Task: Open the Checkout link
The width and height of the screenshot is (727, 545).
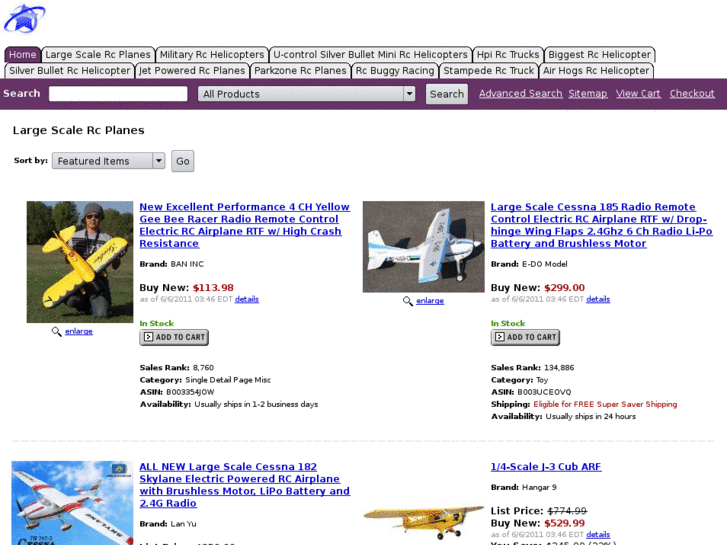Action: 692,93
